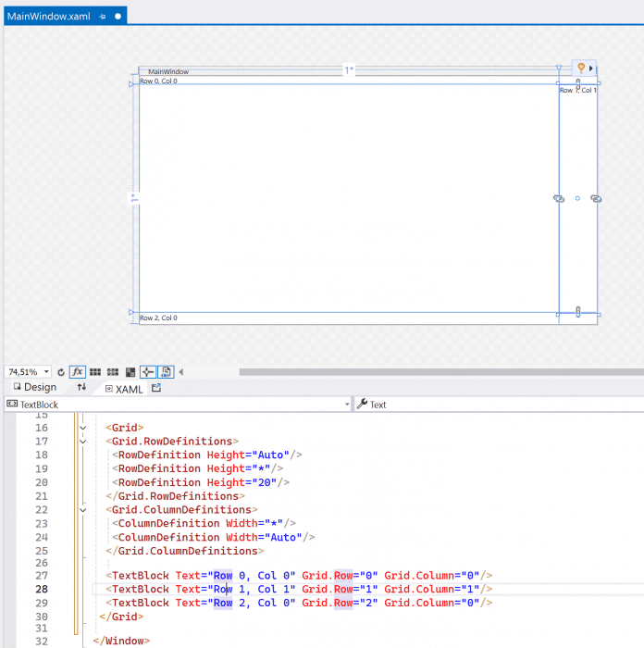
Task: Click the wrench icon beside Text
Action: [x=362, y=404]
